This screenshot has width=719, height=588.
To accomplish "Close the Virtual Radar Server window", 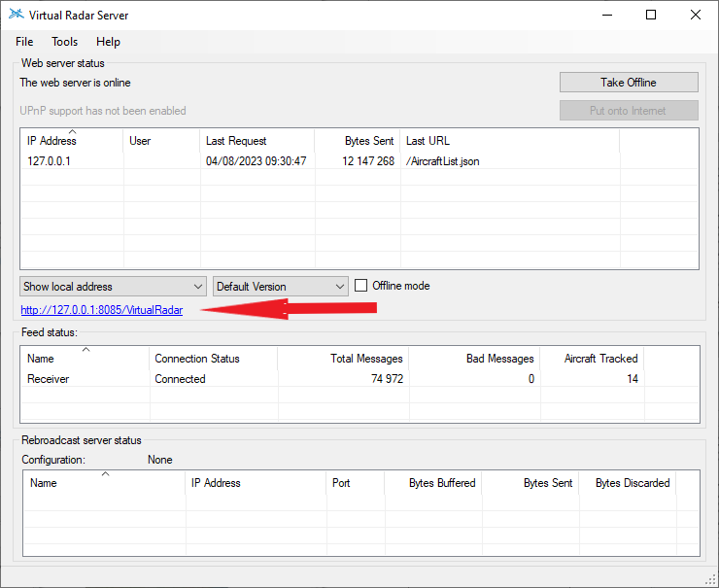I will 695,16.
